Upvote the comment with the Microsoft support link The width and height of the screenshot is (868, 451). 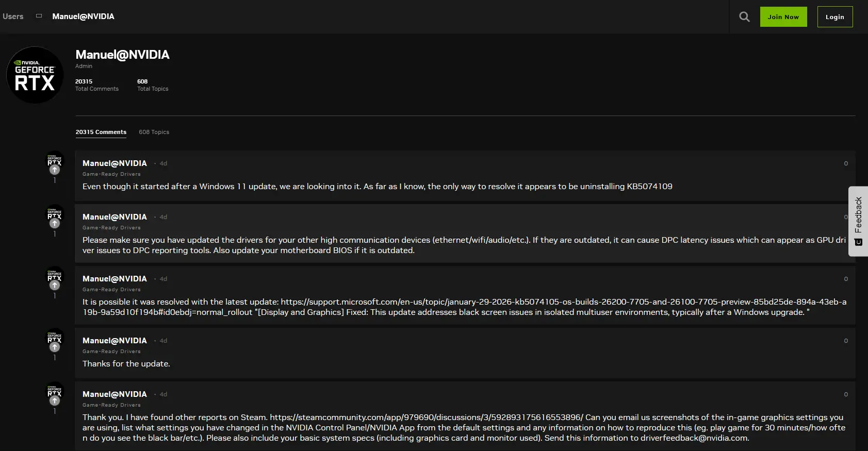click(x=55, y=286)
